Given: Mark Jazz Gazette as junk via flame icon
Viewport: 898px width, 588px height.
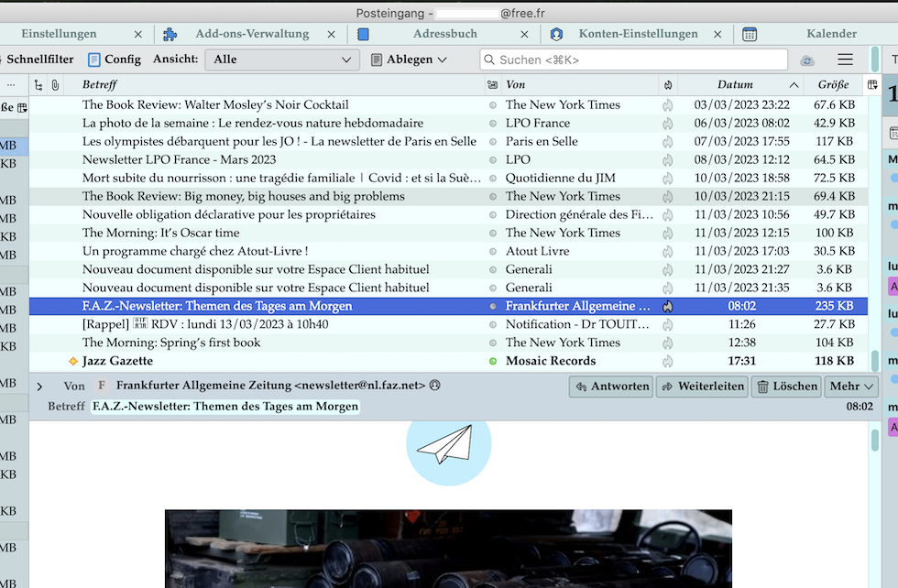Looking at the screenshot, I should 668,361.
